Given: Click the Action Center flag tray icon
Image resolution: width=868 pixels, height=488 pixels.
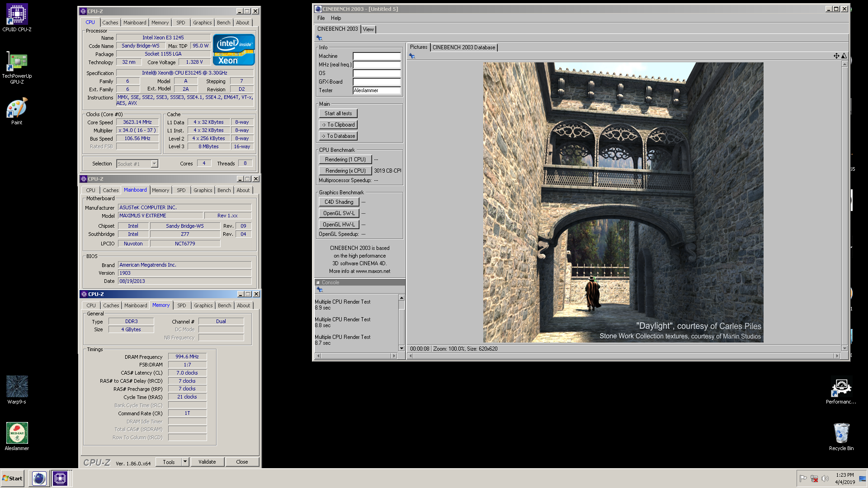Looking at the screenshot, I should tap(803, 479).
